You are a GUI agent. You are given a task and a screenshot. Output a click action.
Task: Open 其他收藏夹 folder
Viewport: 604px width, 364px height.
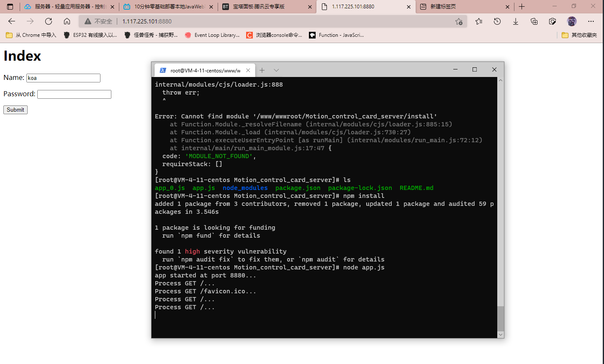[x=579, y=35]
